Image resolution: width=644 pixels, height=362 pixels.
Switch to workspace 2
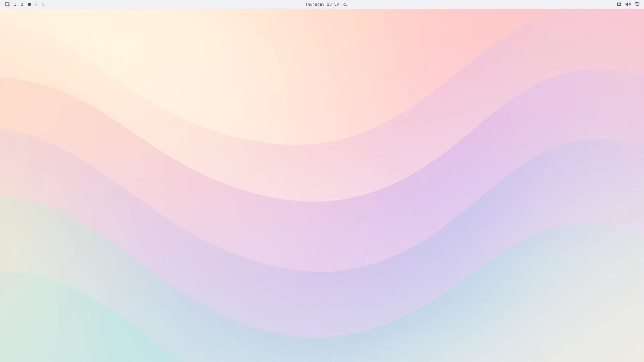tap(22, 4)
